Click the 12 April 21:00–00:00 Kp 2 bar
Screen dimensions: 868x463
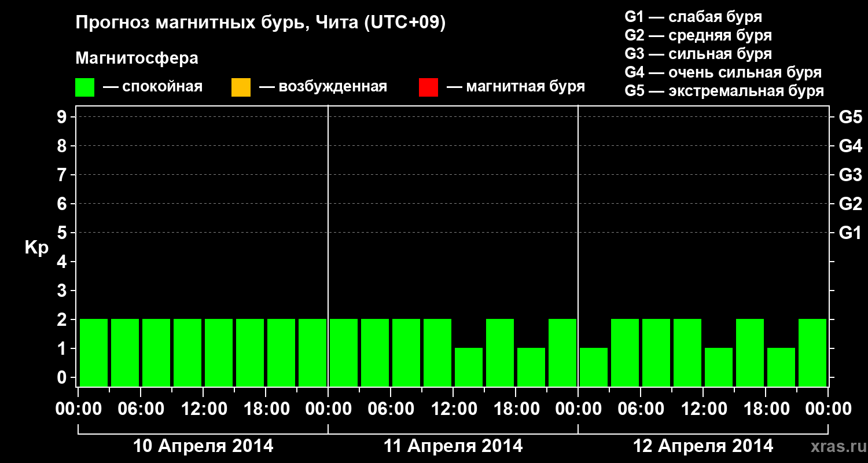(x=812, y=352)
